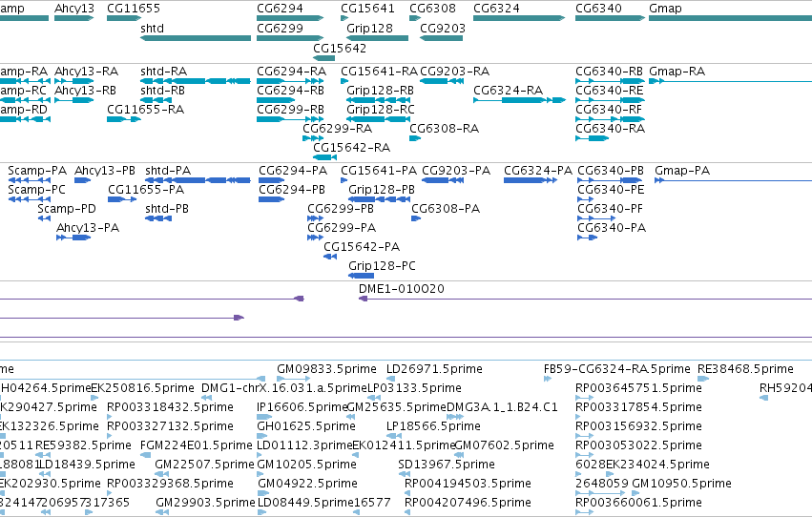This screenshot has width=812, height=517.
Task: Select protein label Gmap-PA
Action: (682, 171)
